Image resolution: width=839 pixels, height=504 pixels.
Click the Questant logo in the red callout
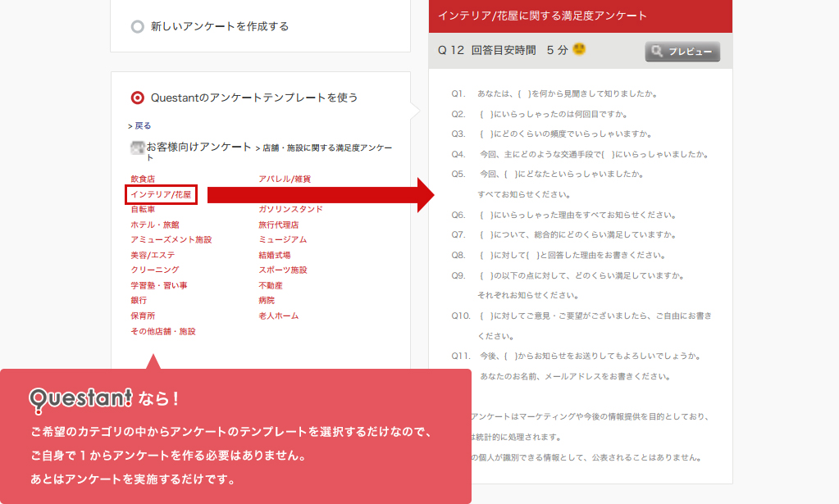point(80,400)
